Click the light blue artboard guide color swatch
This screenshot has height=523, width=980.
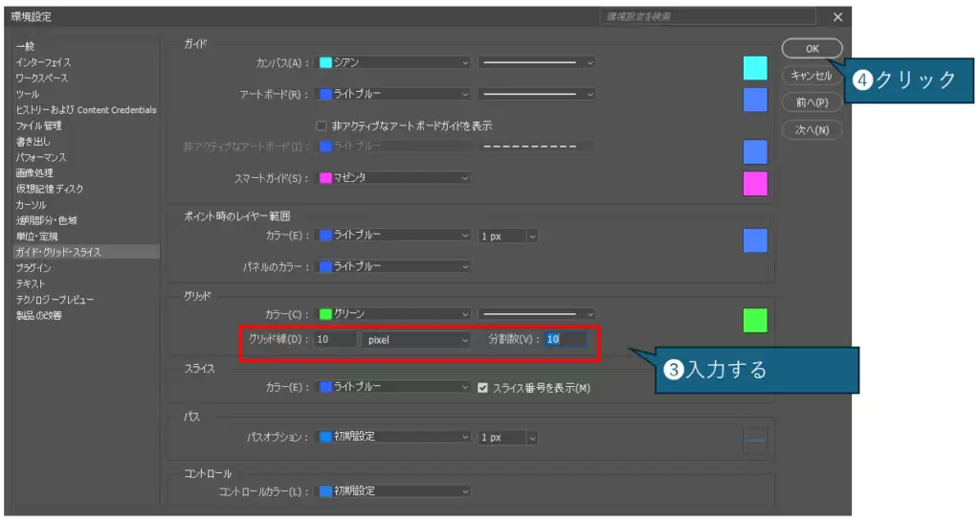click(755, 100)
